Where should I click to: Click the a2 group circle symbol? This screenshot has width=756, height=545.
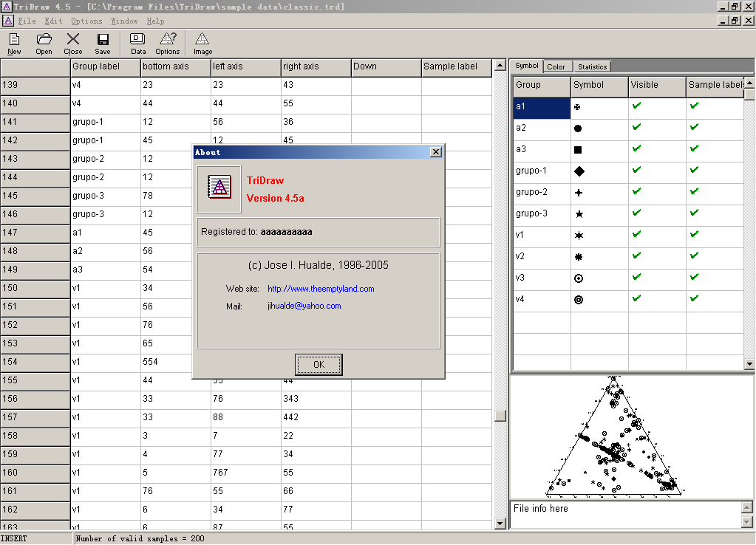coord(578,128)
